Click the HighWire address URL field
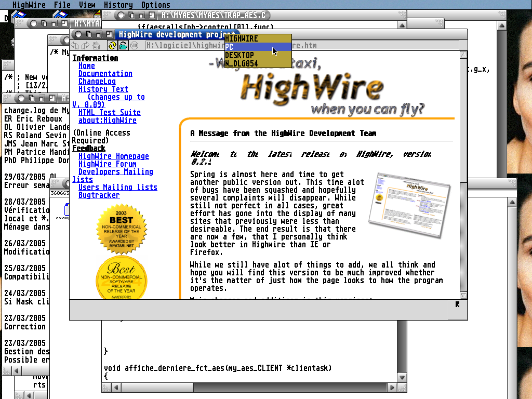The width and height of the screenshot is (532, 399). 302,46
